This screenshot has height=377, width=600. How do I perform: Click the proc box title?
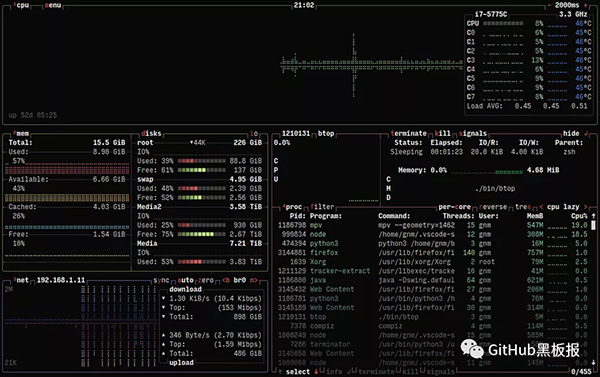(x=293, y=207)
